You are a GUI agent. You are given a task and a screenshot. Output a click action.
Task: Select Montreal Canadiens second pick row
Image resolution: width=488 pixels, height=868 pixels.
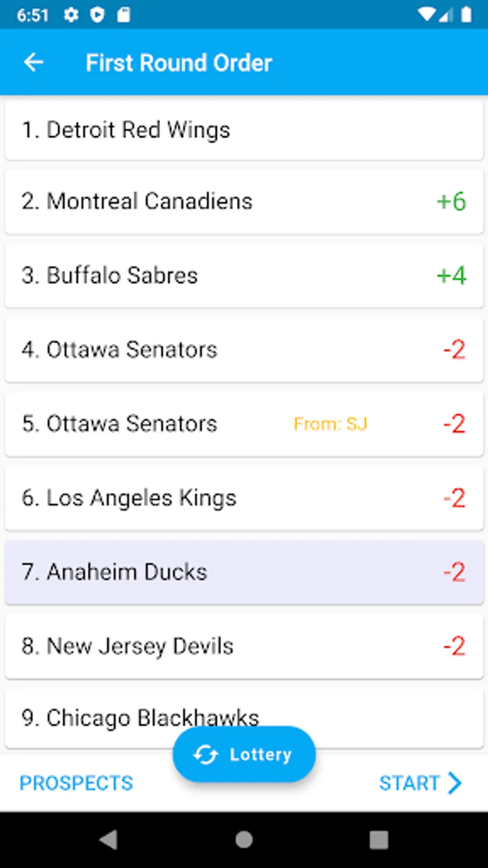(244, 201)
